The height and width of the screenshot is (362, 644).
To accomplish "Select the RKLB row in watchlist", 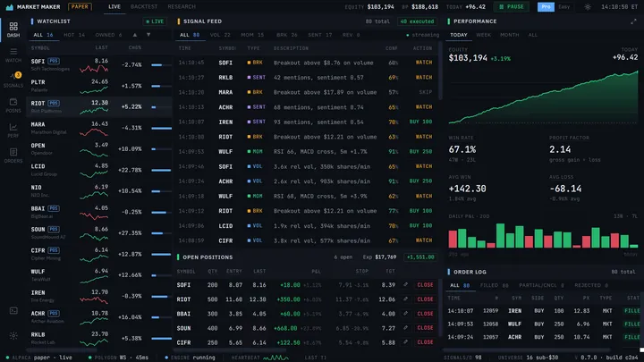I will coord(99,338).
